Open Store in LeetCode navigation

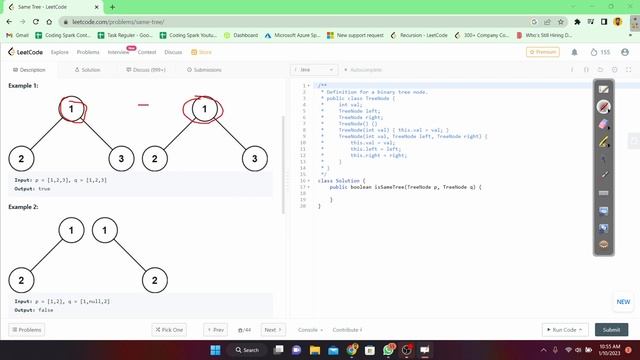(201, 52)
